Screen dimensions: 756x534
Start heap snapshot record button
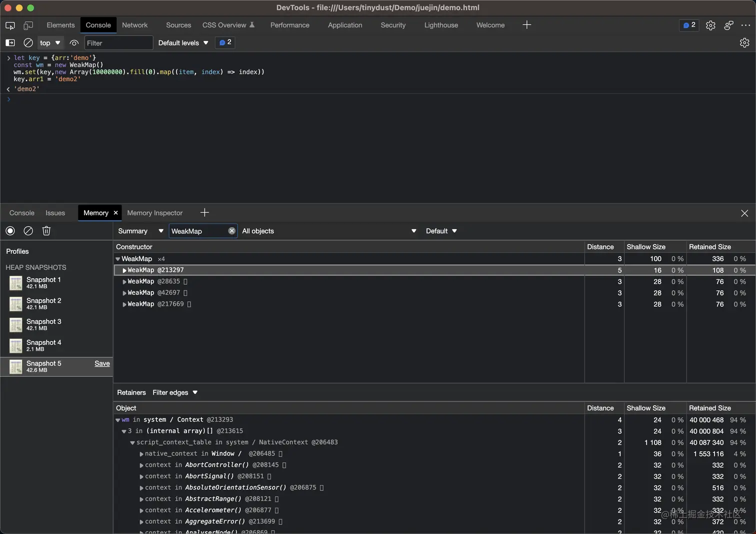point(10,231)
